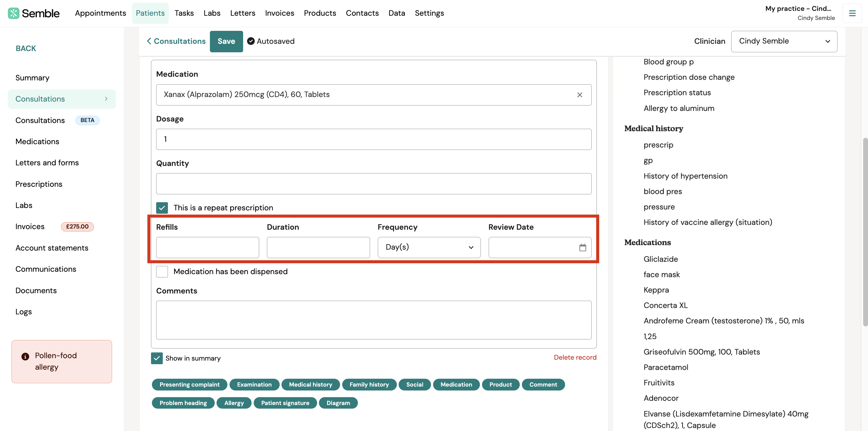Open Letters and forms in sidebar
Image resolution: width=868 pixels, height=431 pixels.
(x=47, y=163)
